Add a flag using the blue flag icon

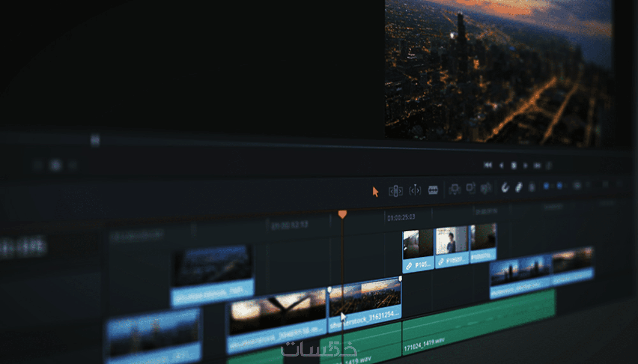tap(546, 186)
